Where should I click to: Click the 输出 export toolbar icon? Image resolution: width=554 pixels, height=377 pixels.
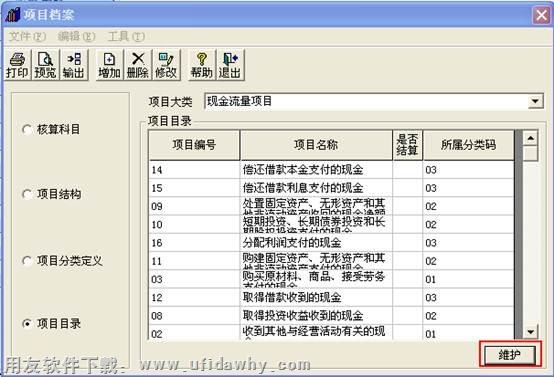73,65
